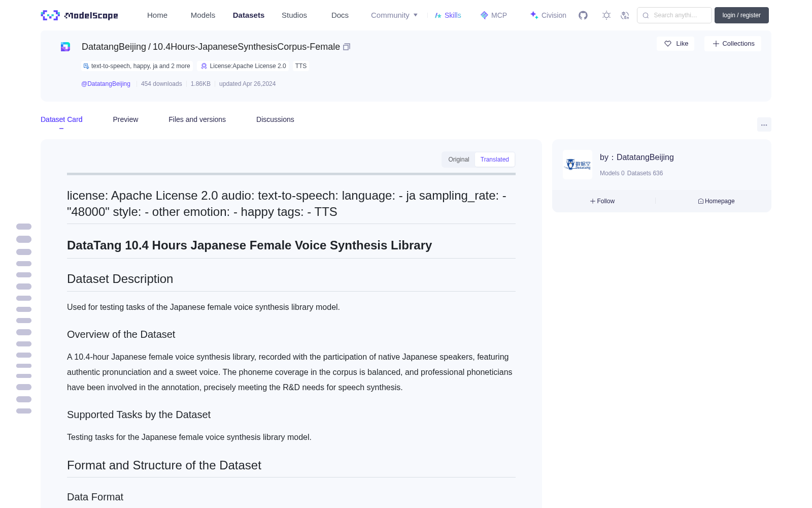The width and height of the screenshot is (812, 508).
Task: Expand the Community dropdown menu
Action: (x=394, y=15)
